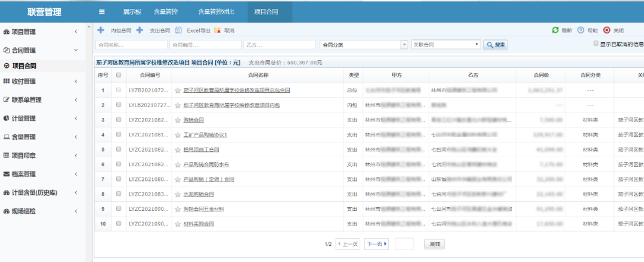Open the 关联合同 dropdown
The width and height of the screenshot is (644, 262).
[x=446, y=44]
